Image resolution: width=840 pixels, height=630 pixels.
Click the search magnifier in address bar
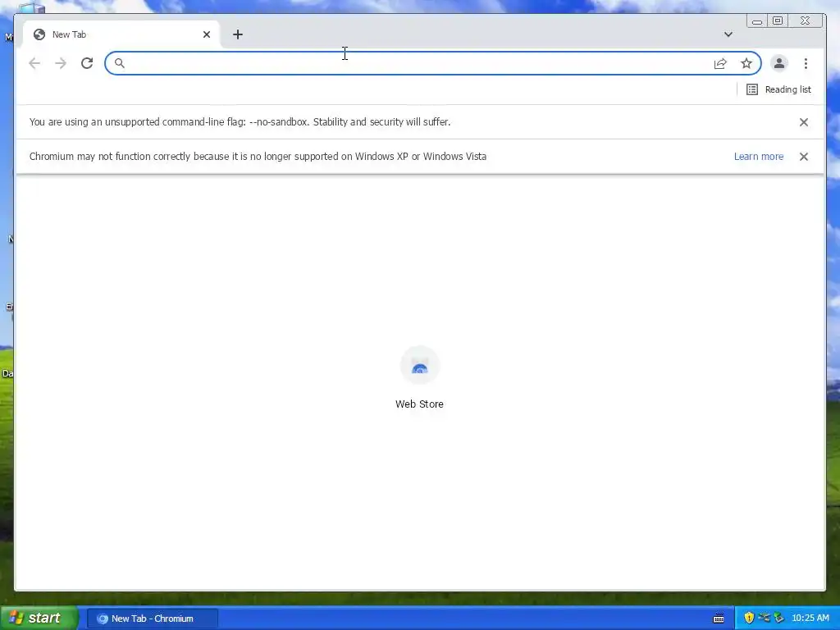(x=120, y=63)
